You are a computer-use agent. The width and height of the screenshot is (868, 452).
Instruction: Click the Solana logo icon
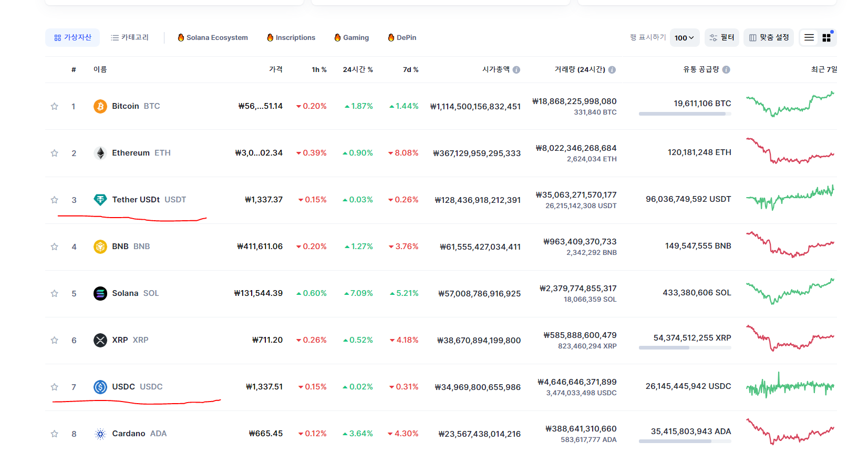coord(100,293)
